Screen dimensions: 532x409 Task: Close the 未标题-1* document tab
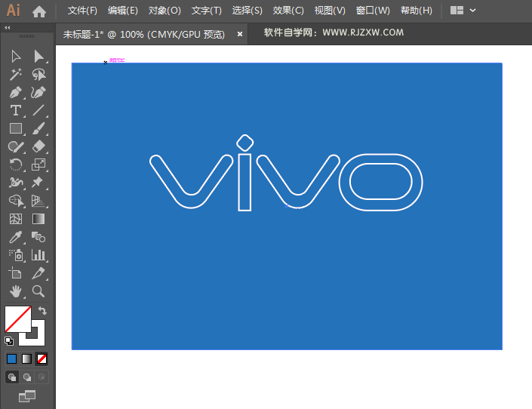click(x=240, y=34)
